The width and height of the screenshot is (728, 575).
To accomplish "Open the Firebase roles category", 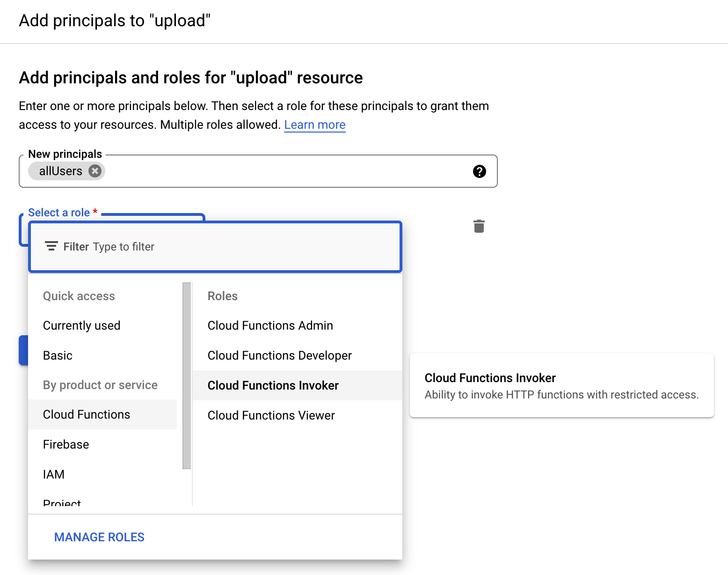I will (66, 444).
